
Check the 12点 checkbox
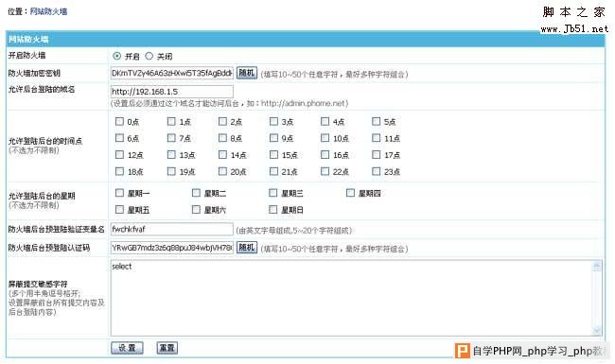click(119, 155)
